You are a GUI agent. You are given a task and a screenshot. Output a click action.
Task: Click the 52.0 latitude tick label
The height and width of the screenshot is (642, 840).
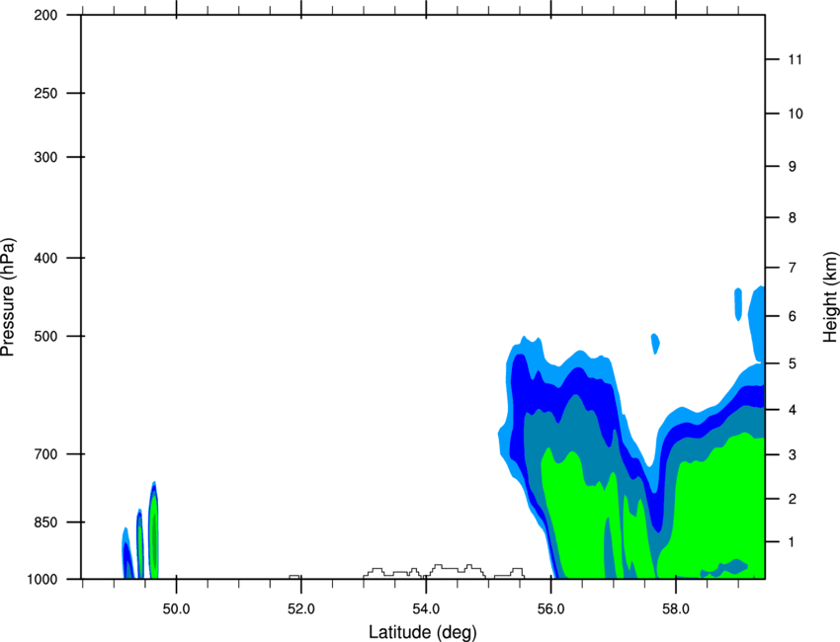tap(301, 609)
